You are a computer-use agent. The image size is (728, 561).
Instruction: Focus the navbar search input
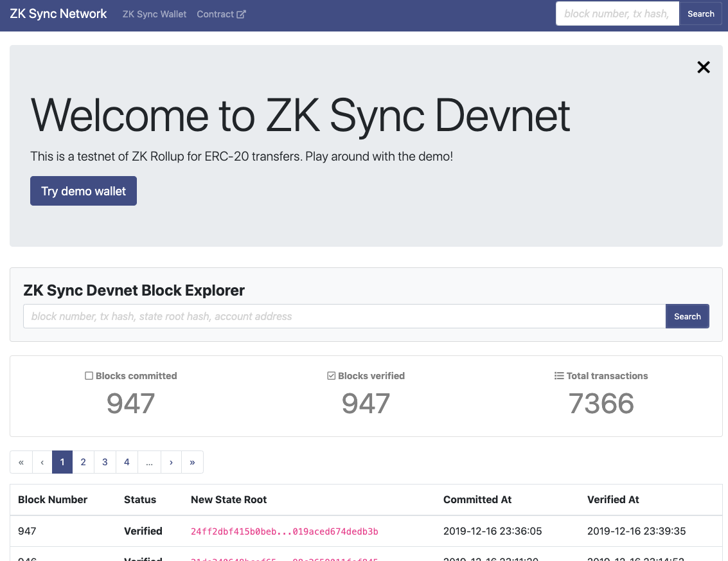coord(617,14)
